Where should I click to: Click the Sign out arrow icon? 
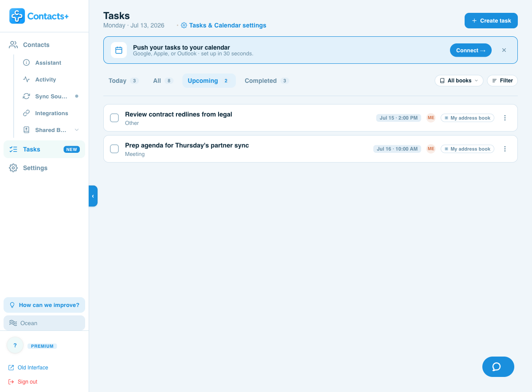tap(11, 382)
